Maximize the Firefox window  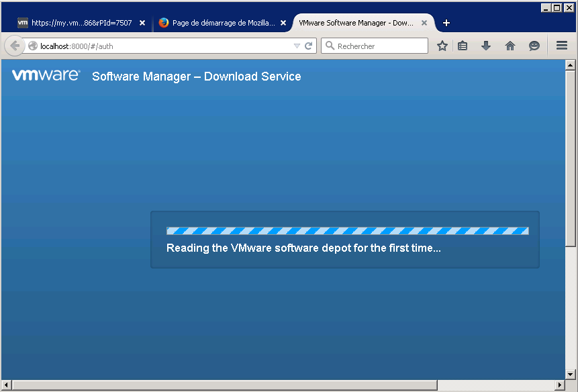click(557, 8)
